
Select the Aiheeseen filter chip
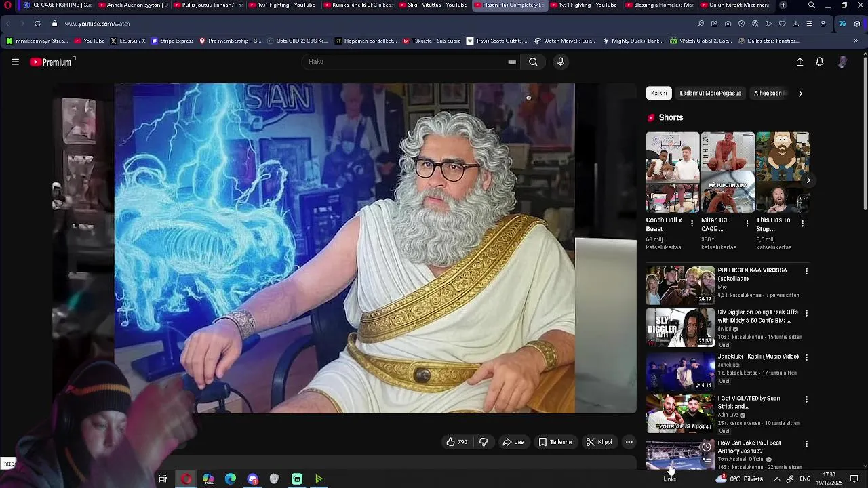(768, 93)
